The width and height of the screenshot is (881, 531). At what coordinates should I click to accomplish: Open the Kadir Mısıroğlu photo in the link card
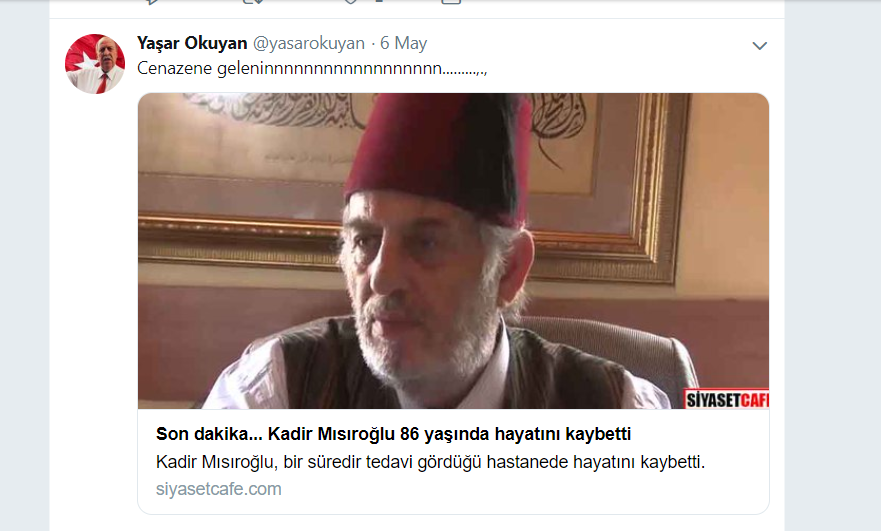click(453, 251)
